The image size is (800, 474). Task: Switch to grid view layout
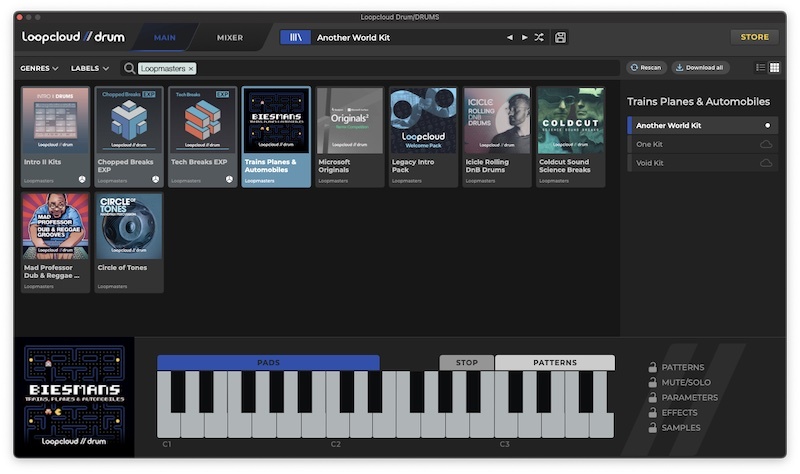tap(774, 67)
